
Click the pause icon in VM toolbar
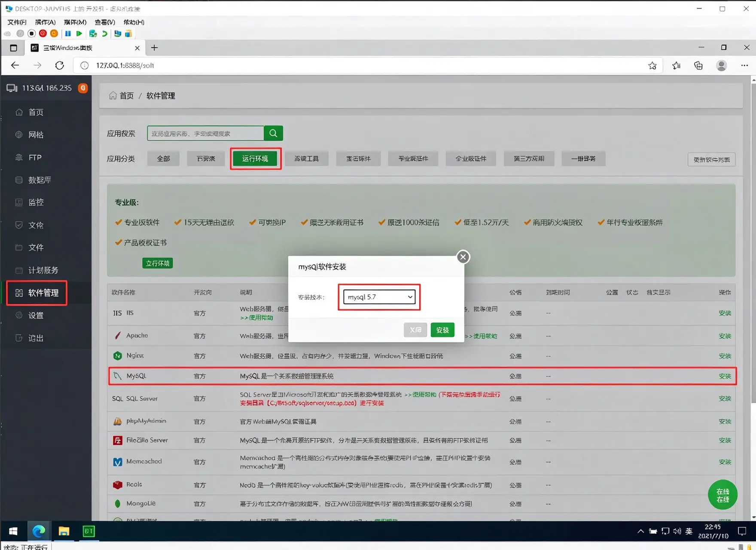click(68, 33)
